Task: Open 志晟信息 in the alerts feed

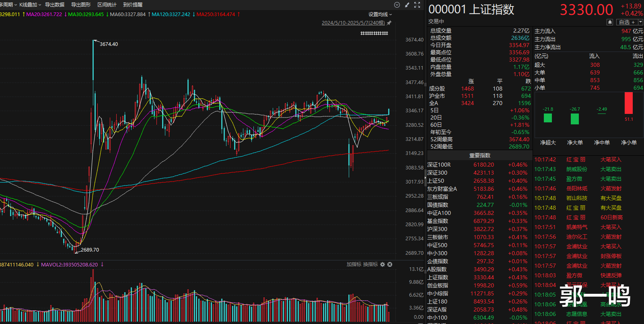Action: 576,314
